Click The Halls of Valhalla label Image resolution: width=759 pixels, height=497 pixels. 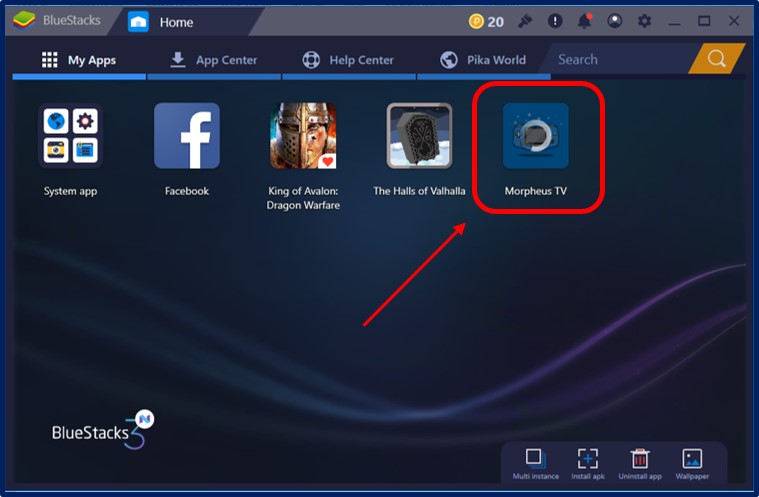coord(419,191)
